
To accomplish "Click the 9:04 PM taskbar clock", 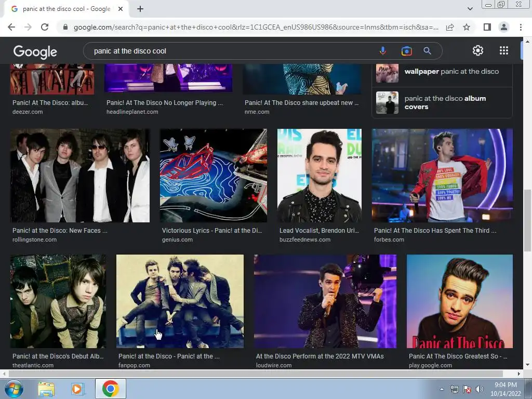I will [x=506, y=389].
